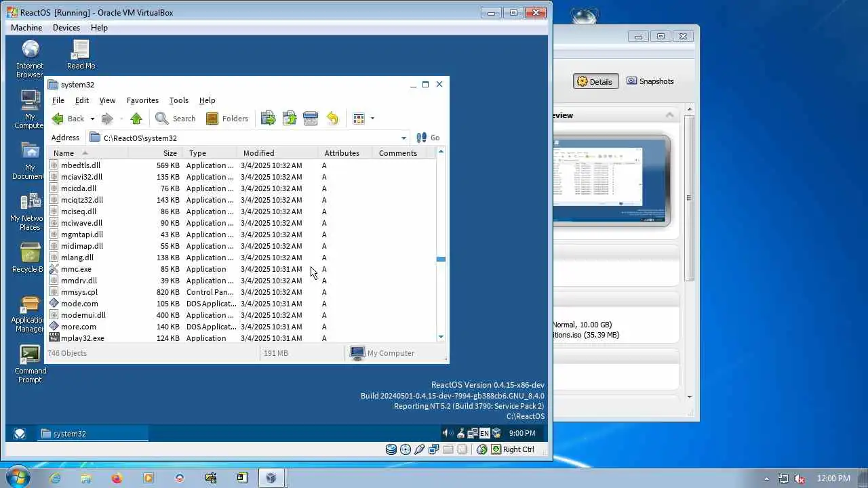The height and width of the screenshot is (488, 868).
Task: Select the mode.com file
Action: [79, 304]
